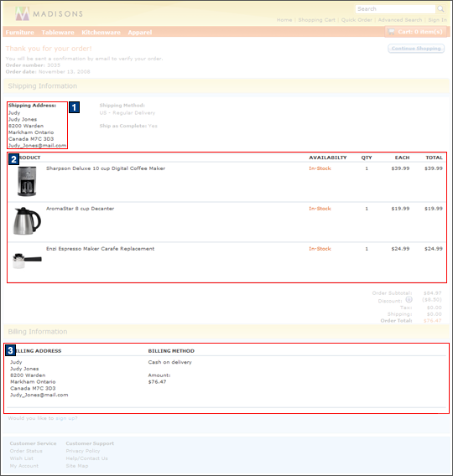Click the Continue Shopping button

(x=416, y=49)
